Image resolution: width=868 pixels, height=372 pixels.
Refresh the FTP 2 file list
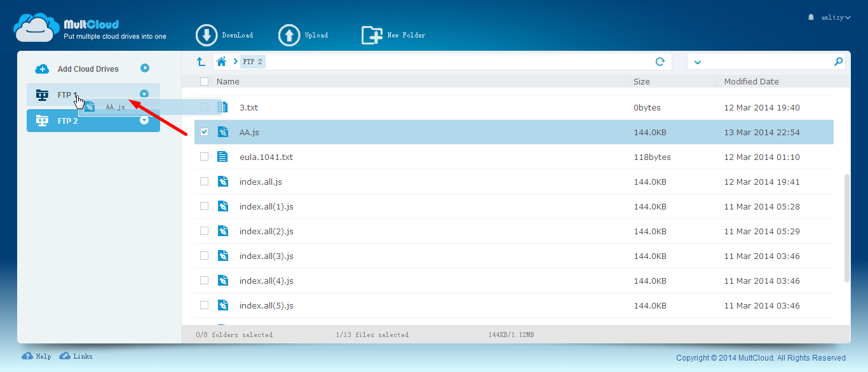660,62
